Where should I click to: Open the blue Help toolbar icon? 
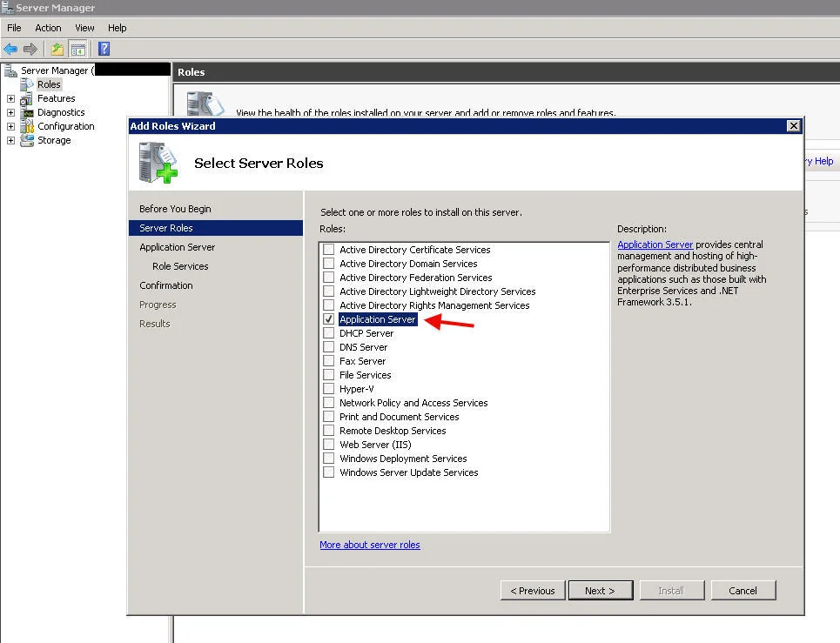coord(104,50)
